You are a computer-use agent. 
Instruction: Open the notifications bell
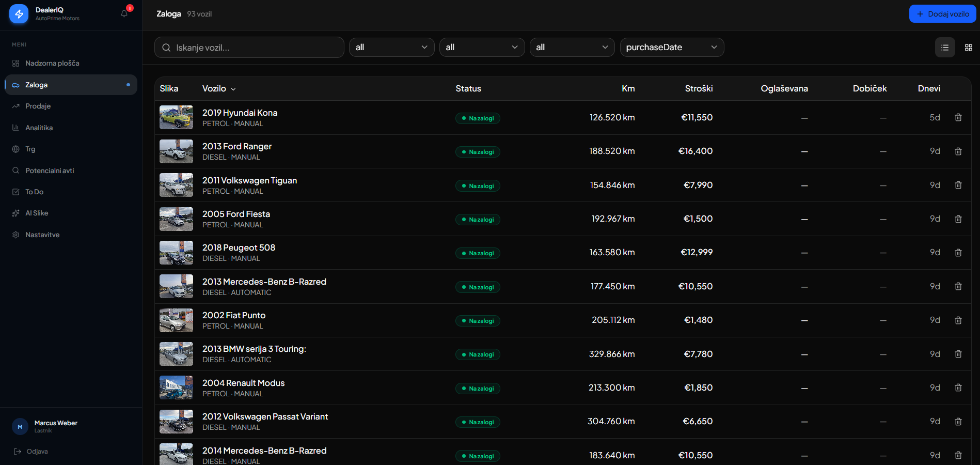[x=124, y=13]
